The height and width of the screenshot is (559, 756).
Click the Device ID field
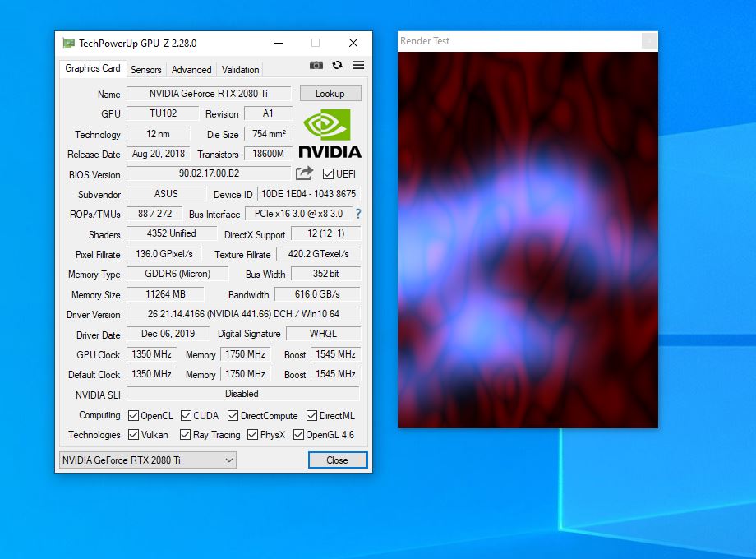point(309,194)
